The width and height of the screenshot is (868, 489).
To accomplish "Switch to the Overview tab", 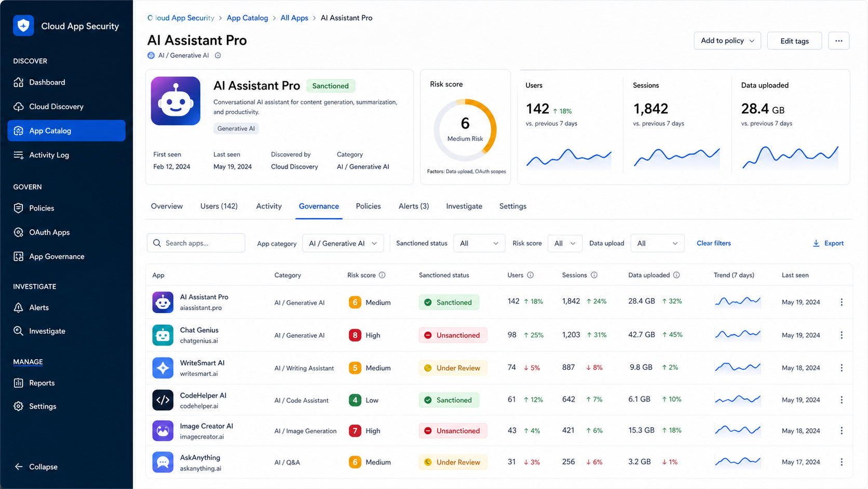I will point(167,206).
